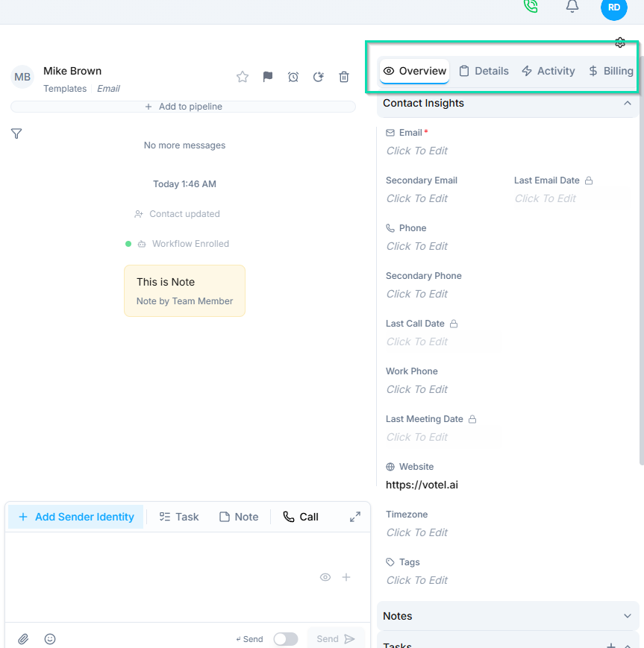The width and height of the screenshot is (644, 648).
Task: Set a reminder using the alarm clock icon
Action: tap(293, 76)
